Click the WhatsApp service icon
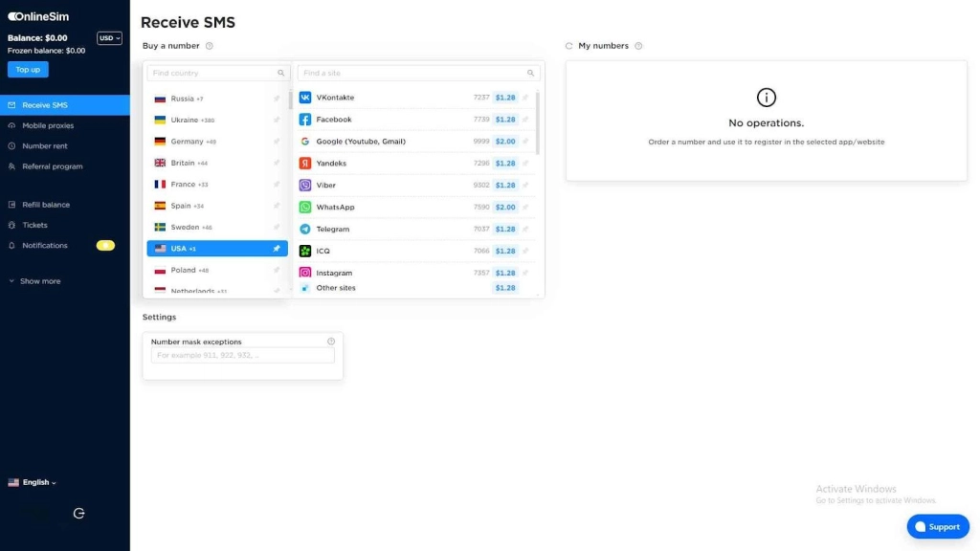Screen dimensions: 980x551 305,207
